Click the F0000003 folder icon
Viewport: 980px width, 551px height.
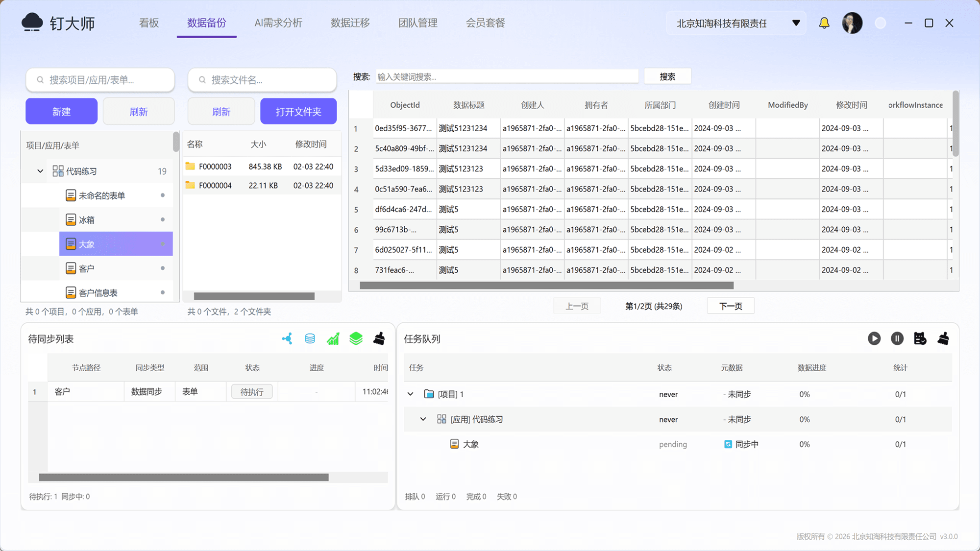[x=190, y=166]
